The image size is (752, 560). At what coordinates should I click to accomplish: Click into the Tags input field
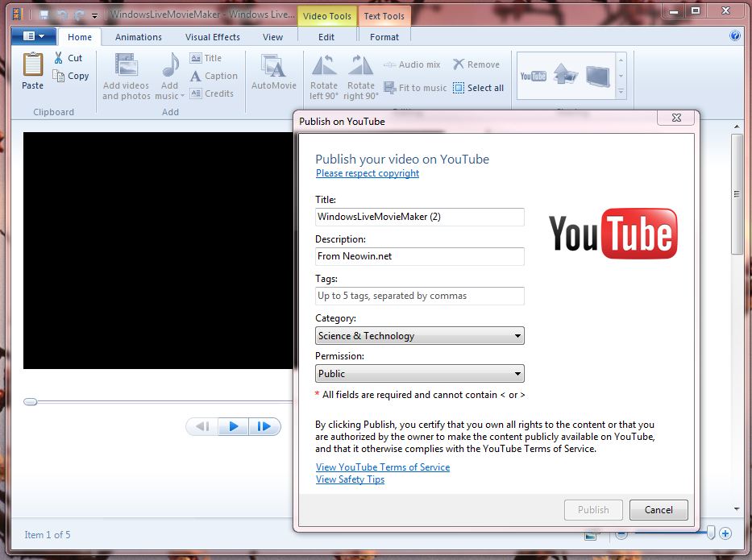coord(420,296)
